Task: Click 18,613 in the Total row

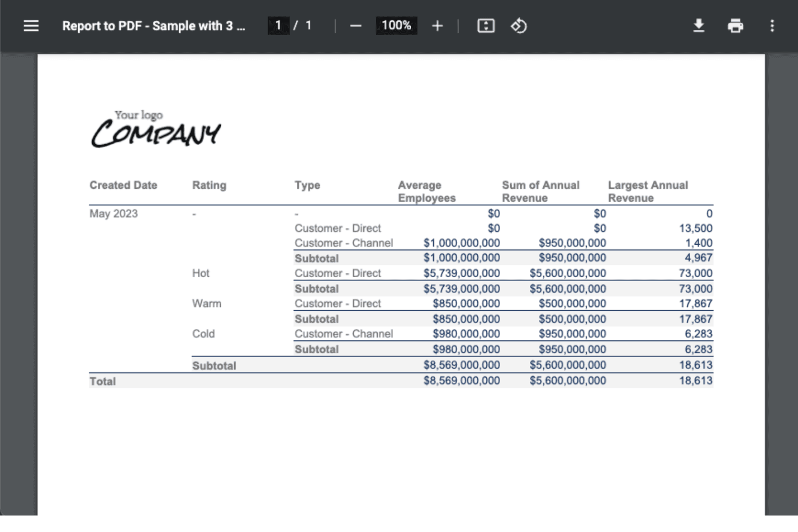Action: (695, 381)
